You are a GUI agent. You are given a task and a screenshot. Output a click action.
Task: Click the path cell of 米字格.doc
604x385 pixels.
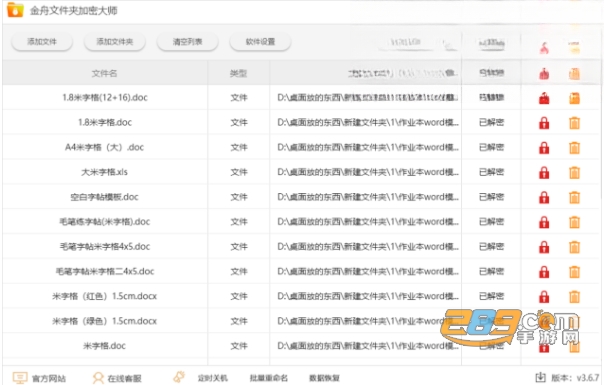point(367,346)
